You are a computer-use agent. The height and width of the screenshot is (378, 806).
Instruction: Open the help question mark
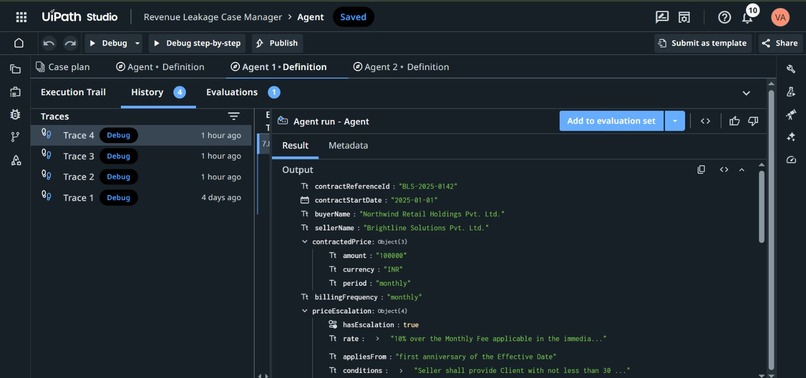click(724, 17)
